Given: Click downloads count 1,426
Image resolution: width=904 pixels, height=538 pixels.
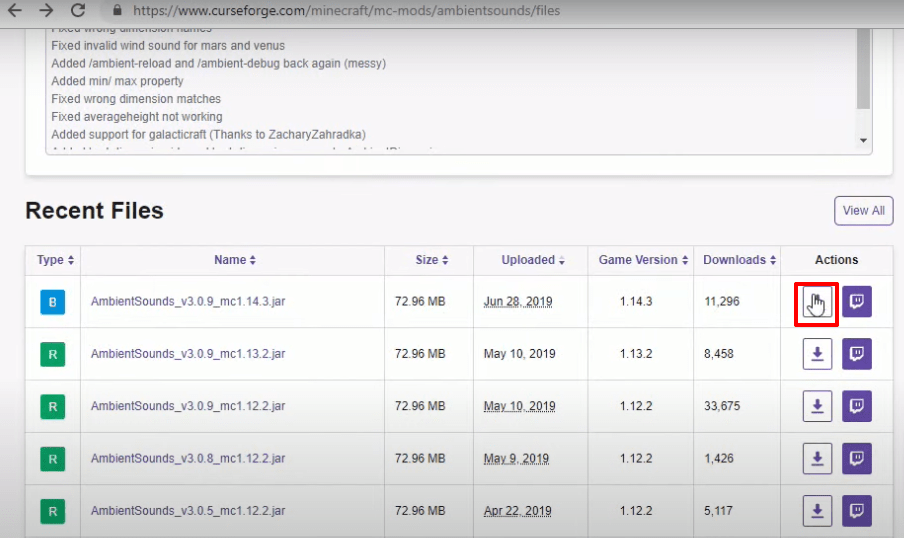Looking at the screenshot, I should tap(719, 458).
